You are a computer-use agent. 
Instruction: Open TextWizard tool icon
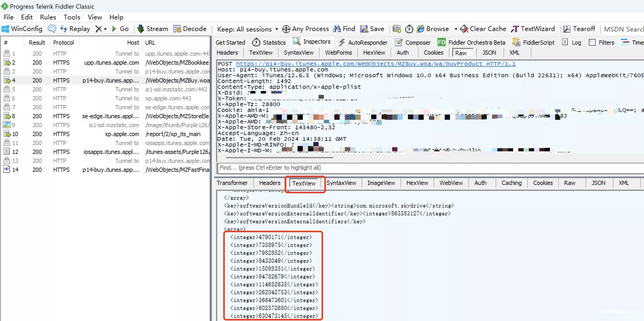[x=515, y=29]
